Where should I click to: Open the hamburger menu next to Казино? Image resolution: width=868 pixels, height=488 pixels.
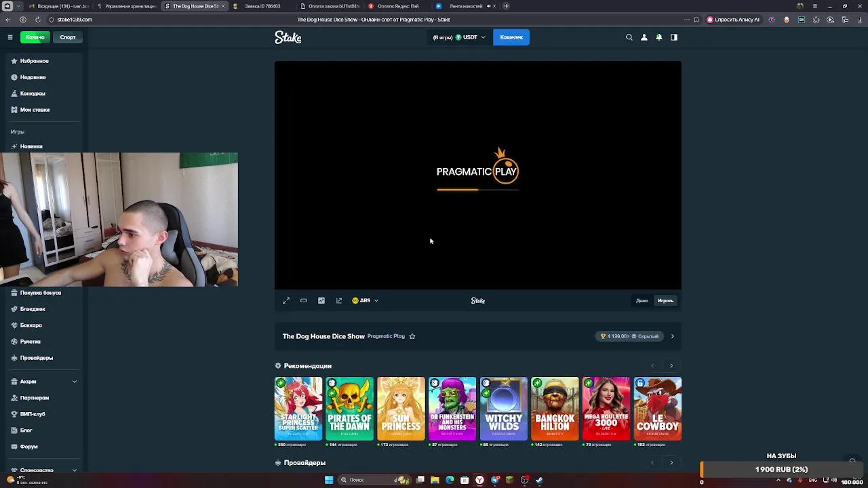pos(10,37)
